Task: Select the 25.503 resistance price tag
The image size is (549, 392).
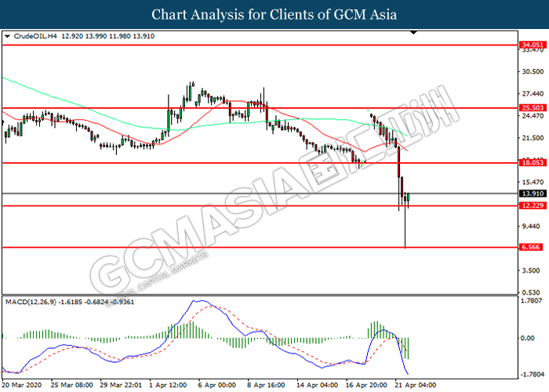Action: point(532,107)
